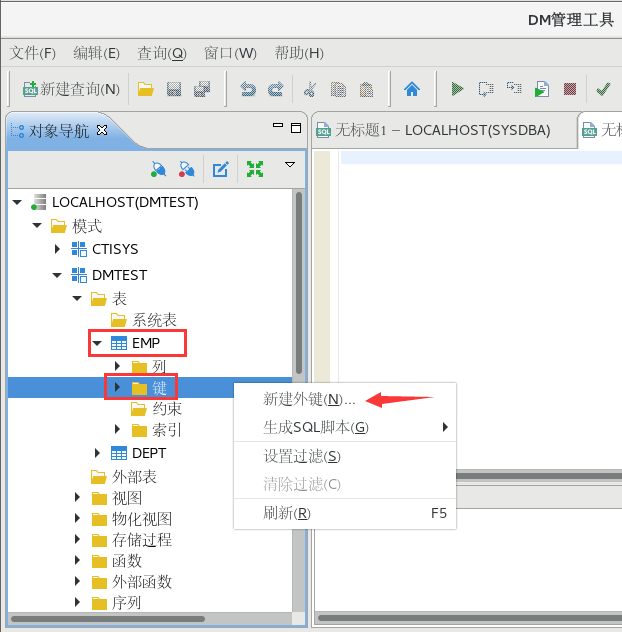
Task: Open the 文件(F) menu
Action: point(33,53)
